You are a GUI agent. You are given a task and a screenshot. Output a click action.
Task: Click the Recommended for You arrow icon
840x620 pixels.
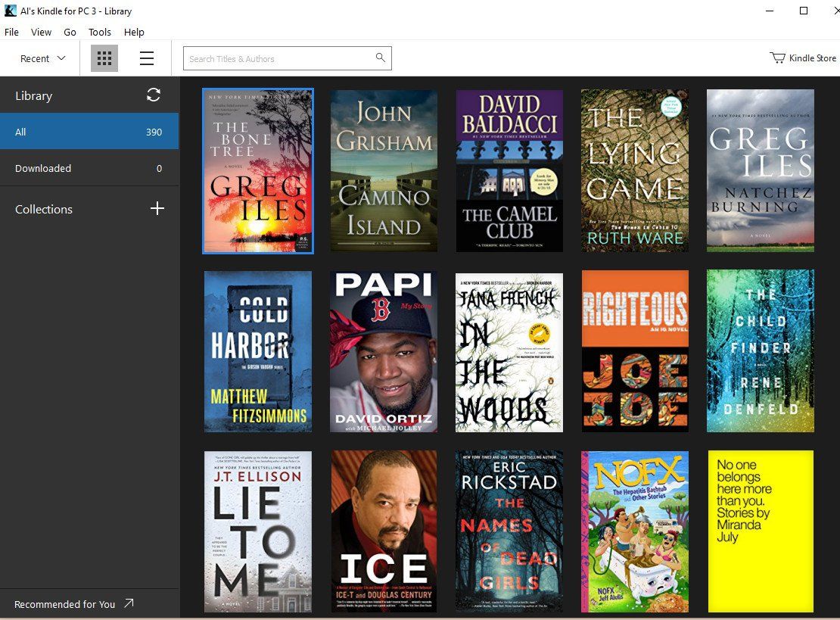pyautogui.click(x=127, y=603)
